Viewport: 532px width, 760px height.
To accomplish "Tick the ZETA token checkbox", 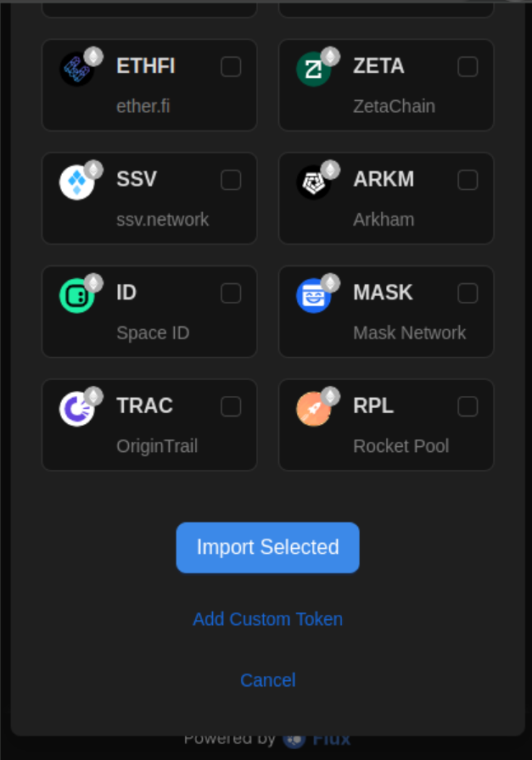I will (468, 67).
